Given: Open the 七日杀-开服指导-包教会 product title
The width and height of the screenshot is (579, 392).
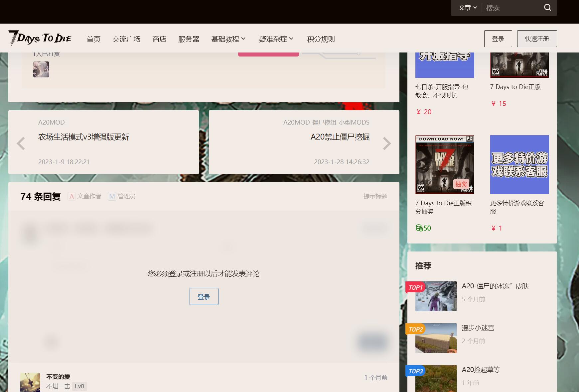Looking at the screenshot, I should coord(442,91).
